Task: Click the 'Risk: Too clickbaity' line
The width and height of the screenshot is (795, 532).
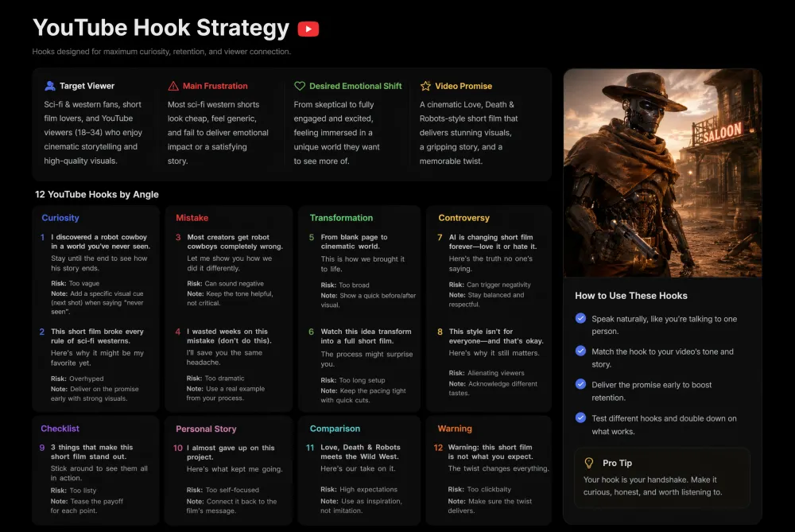Action: pos(479,489)
